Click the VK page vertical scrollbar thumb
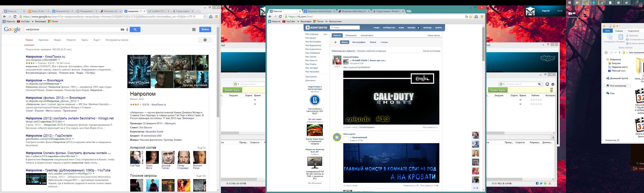 (483, 44)
